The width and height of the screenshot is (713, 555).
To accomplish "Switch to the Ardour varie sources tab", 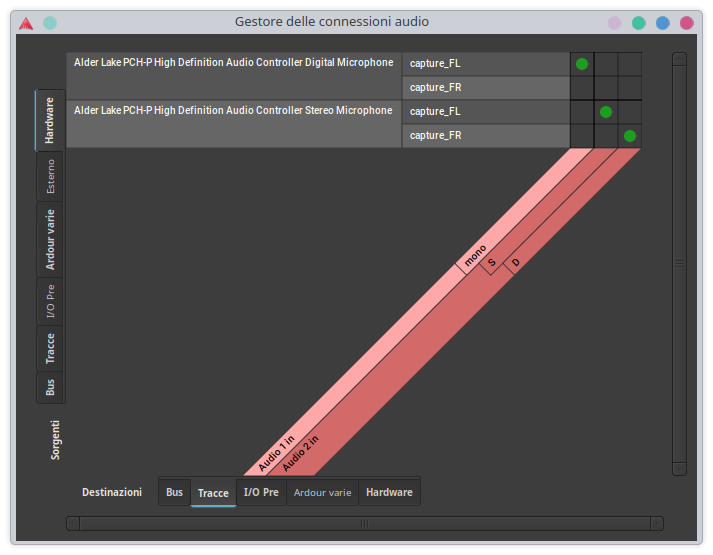I will pos(50,239).
